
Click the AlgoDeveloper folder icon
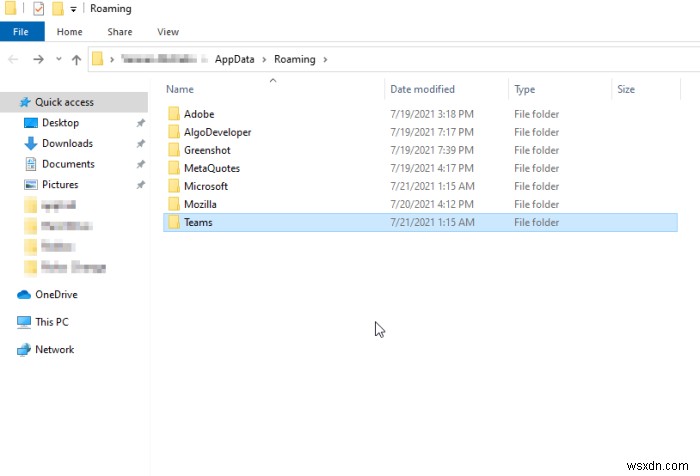(x=174, y=132)
